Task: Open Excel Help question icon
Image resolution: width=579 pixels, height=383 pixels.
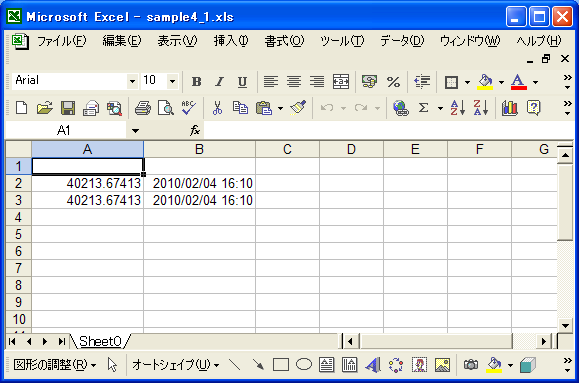Action: 533,108
